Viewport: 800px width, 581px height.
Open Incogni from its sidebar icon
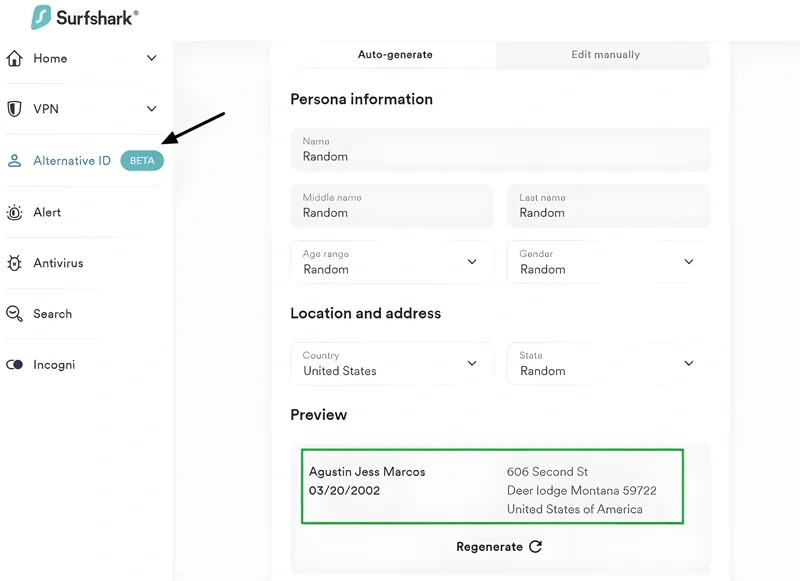tap(15, 365)
